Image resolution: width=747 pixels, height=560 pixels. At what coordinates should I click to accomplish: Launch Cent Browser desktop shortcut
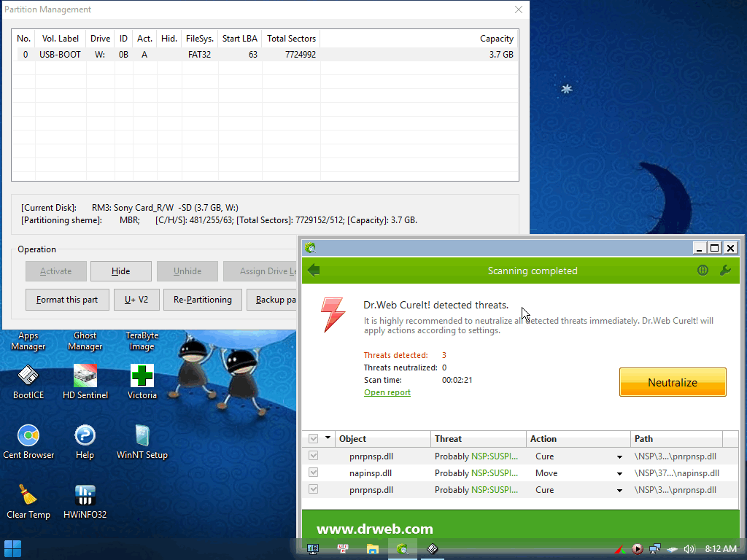(28, 442)
